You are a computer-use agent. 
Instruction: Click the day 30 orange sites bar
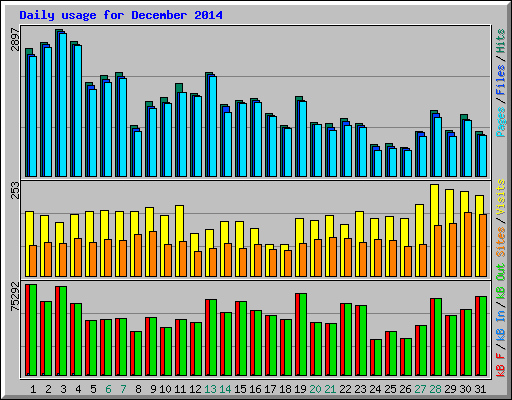(x=468, y=244)
